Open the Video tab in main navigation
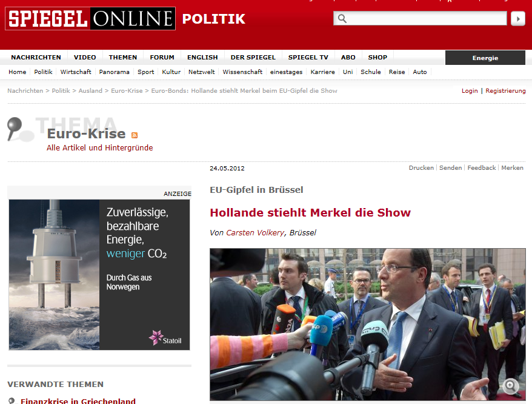This screenshot has height=404, width=532. click(85, 58)
